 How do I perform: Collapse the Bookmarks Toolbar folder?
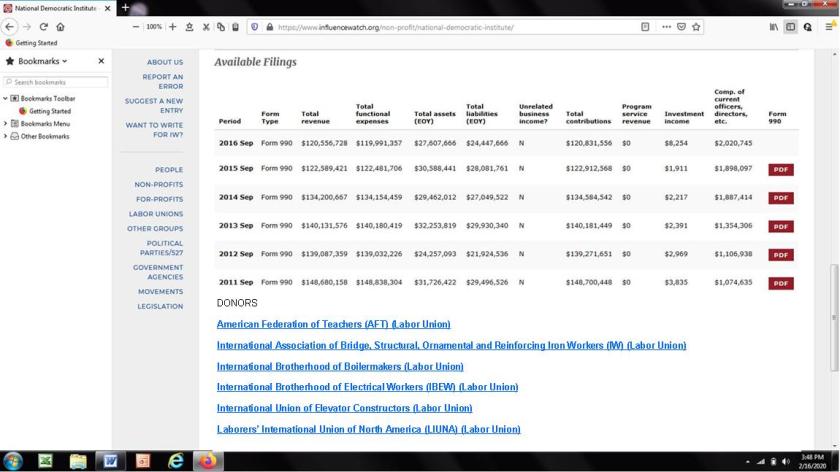point(5,99)
